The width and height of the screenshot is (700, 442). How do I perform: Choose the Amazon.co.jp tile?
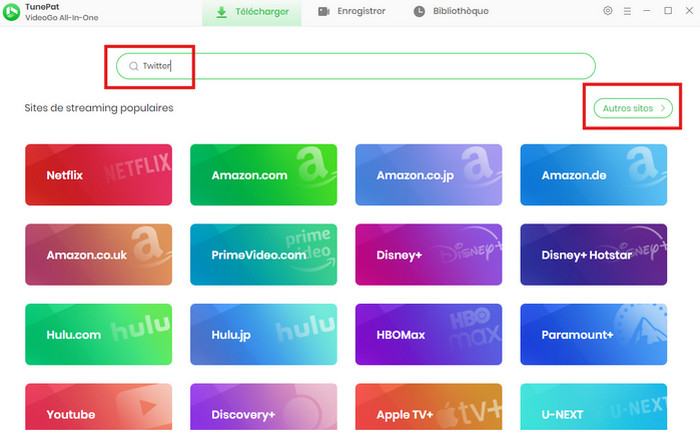point(429,175)
